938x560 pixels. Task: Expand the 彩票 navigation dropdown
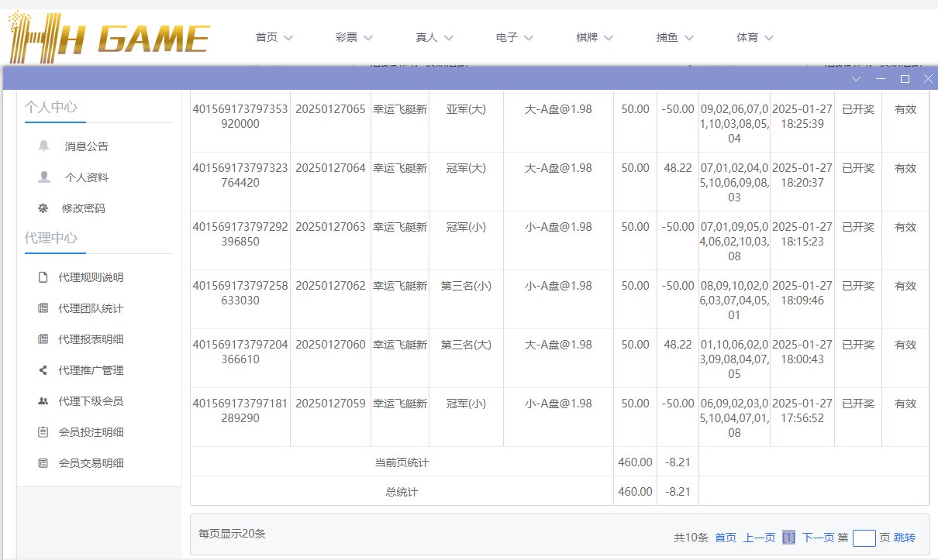(353, 36)
